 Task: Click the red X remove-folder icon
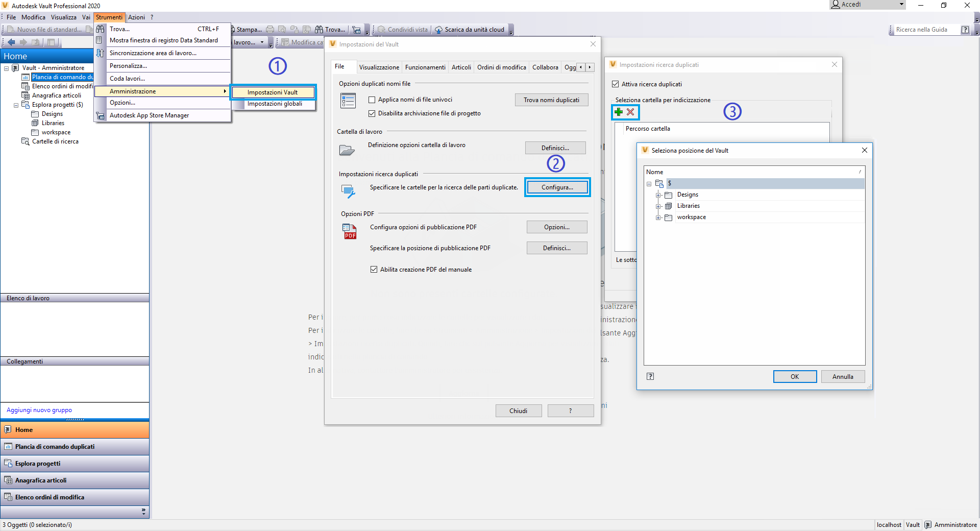pos(630,112)
